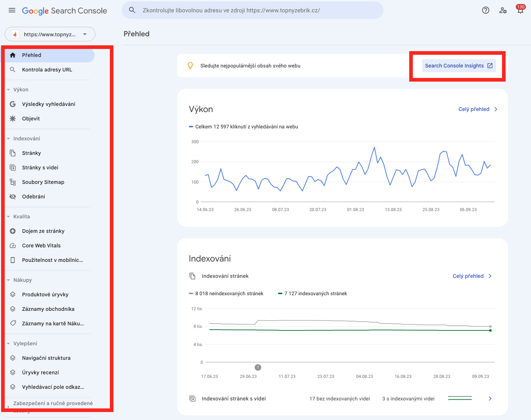Click the home icon beside Přehled
Image resolution: width=531 pixels, height=420 pixels.
coord(13,55)
